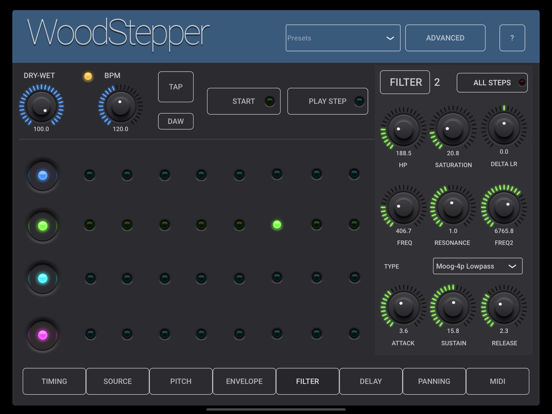Start the sequencer with START
This screenshot has height=414, width=552.
click(244, 101)
